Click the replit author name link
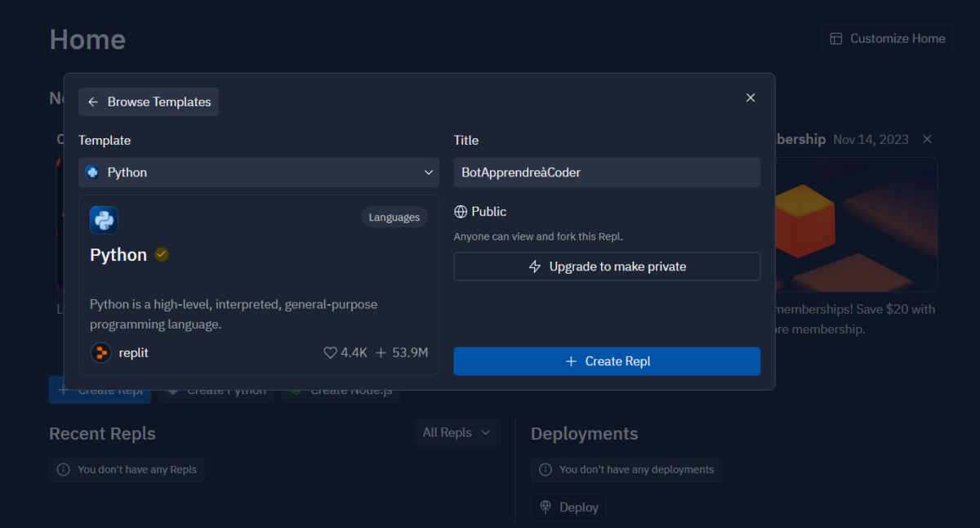 (133, 353)
